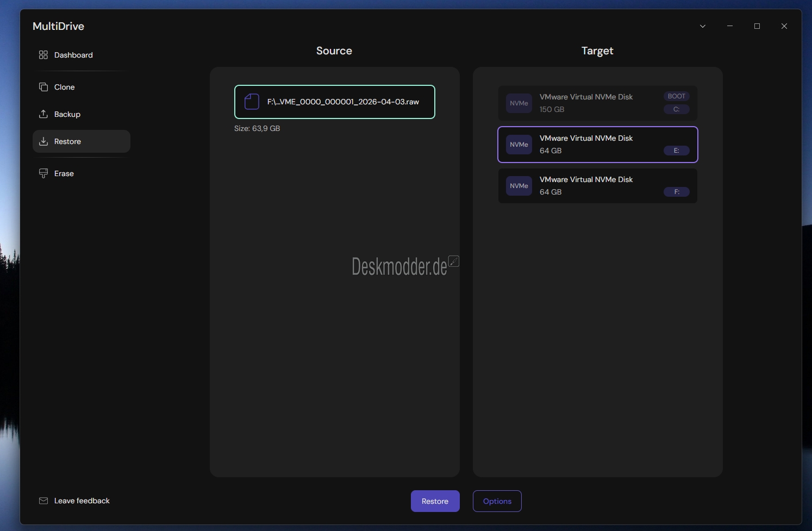Click the Backup upload icon
Viewport: 812px width, 531px height.
pos(43,114)
